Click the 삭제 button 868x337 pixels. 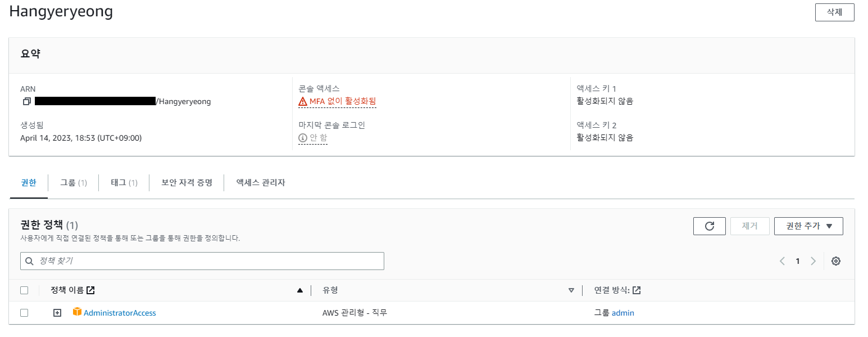click(834, 12)
